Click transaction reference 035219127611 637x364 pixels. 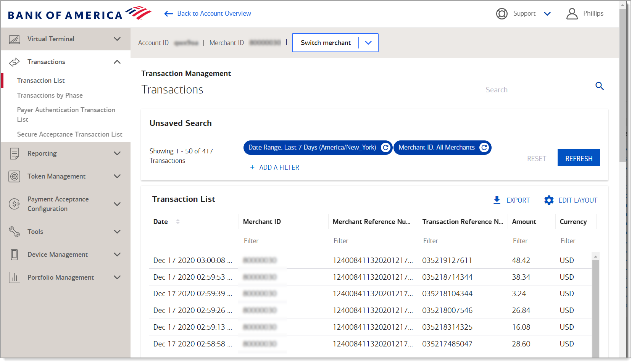[447, 260]
